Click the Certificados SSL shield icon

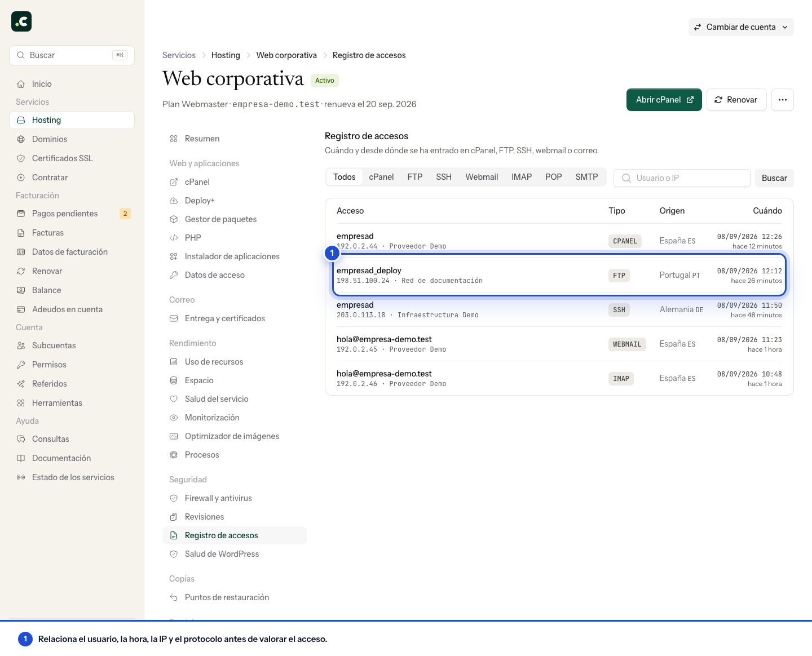click(21, 158)
